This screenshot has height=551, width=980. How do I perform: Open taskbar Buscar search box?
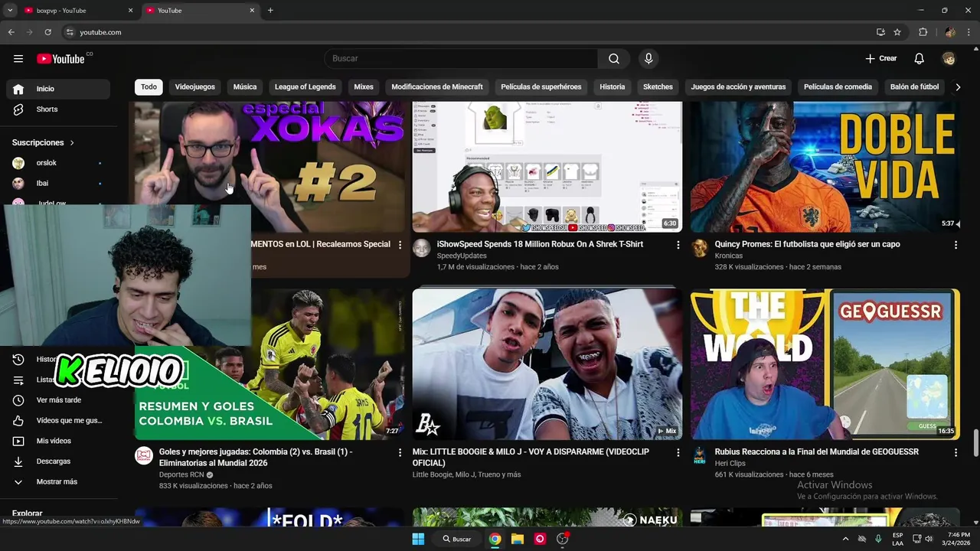[x=456, y=539]
